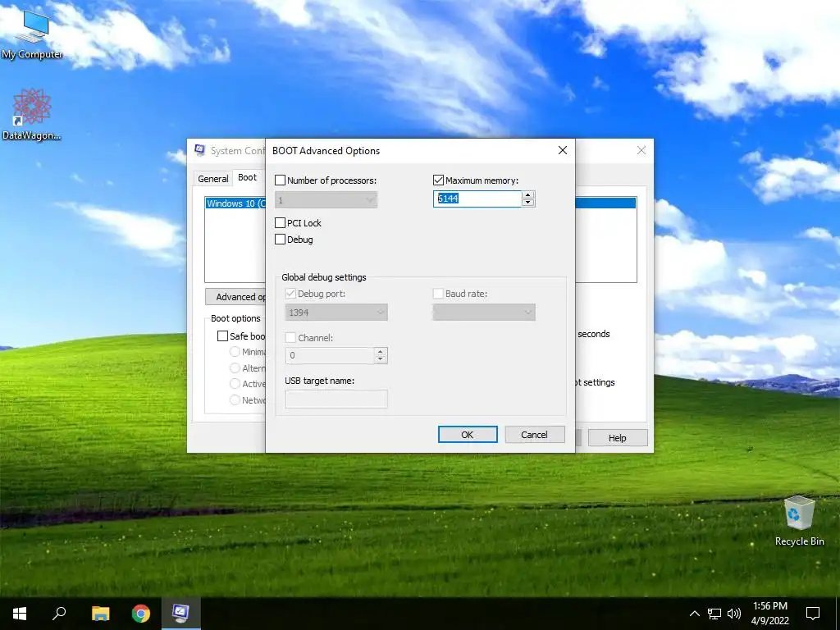This screenshot has width=840, height=630.
Task: Click System Configuration window title icon
Action: click(200, 151)
